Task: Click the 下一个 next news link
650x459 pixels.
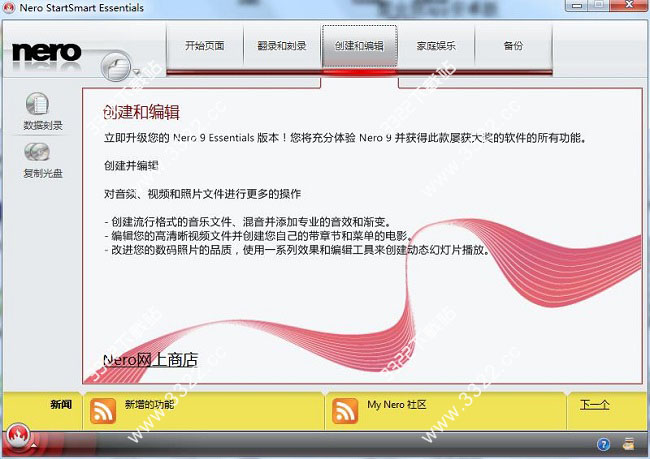Action: point(594,404)
